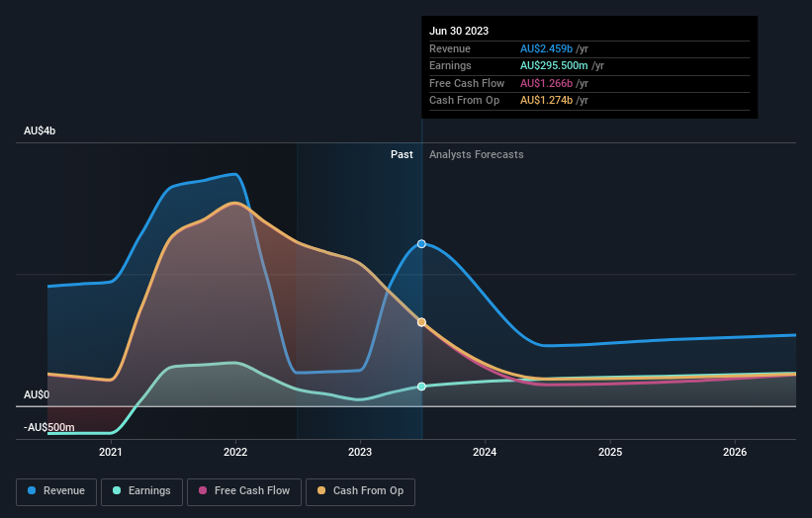Click the Free Cash Flow tooltip row label
The height and width of the screenshot is (518, 812).
pos(467,83)
